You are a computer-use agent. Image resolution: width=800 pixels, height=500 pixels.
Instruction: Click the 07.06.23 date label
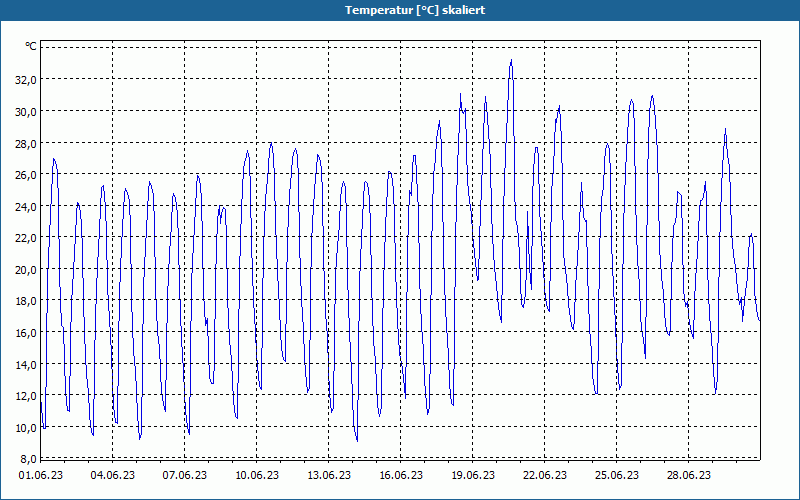[185, 476]
